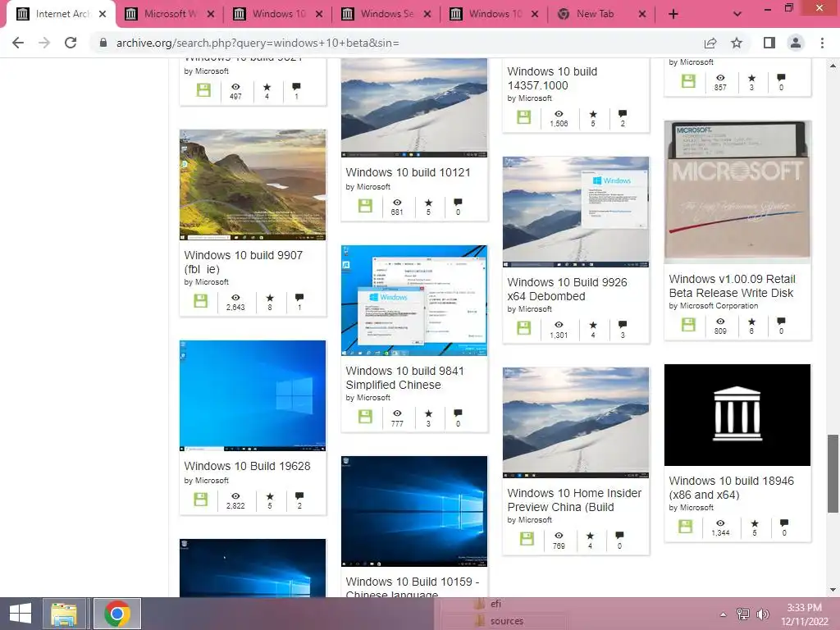Reload the archive.org page
Image resolution: width=840 pixels, height=630 pixels.
click(71, 43)
